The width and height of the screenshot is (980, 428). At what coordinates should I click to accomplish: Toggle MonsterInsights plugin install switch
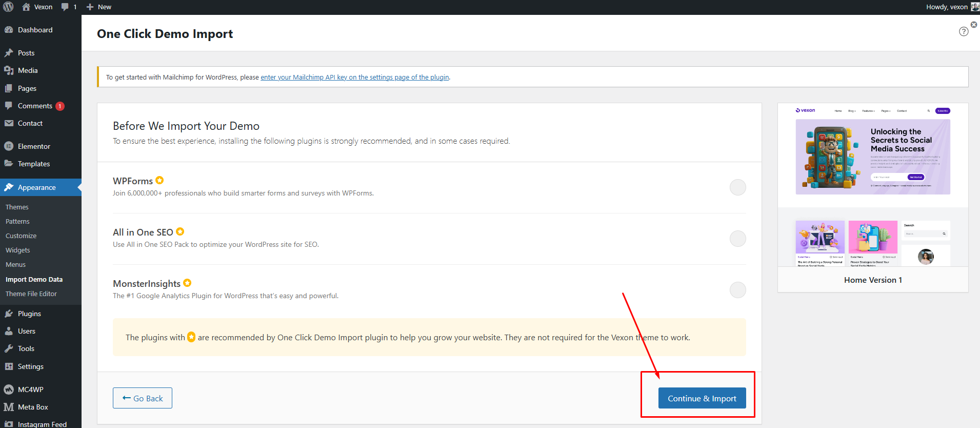[x=737, y=290]
